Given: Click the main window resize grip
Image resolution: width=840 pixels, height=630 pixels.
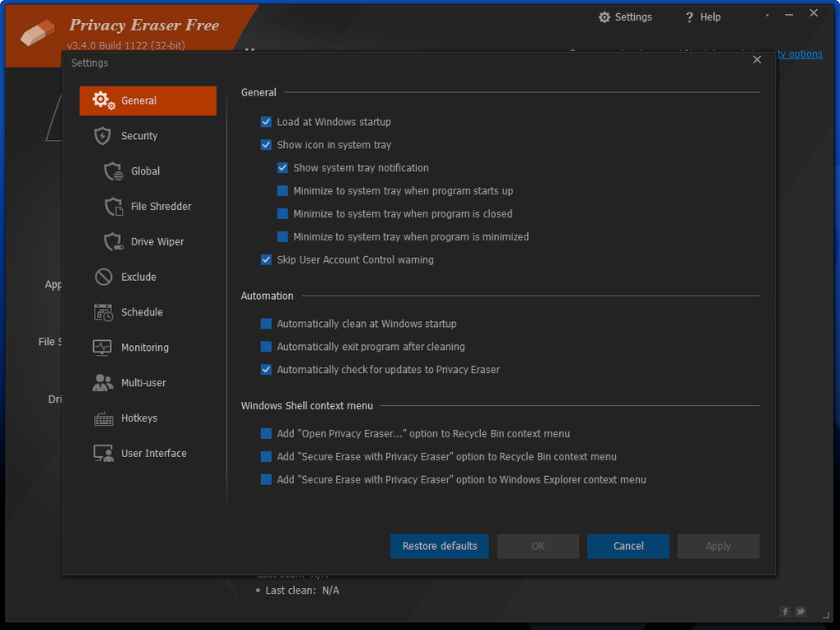Looking at the screenshot, I should pyautogui.click(x=825, y=615).
